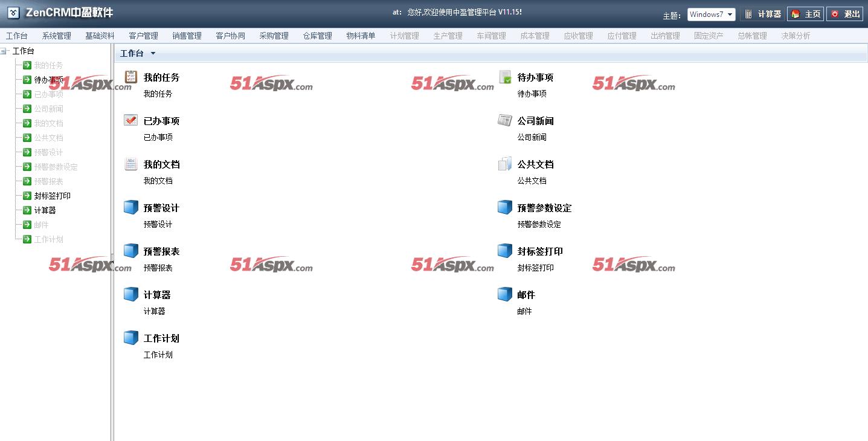Open the 公司新闻 newspaper icon
This screenshot has height=441, width=868.
[x=504, y=120]
